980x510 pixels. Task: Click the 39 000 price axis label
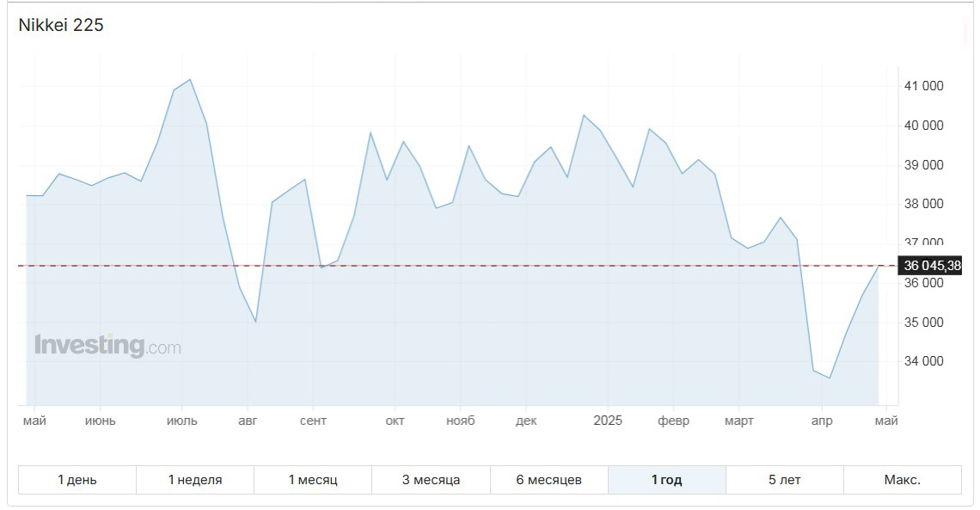pos(924,165)
